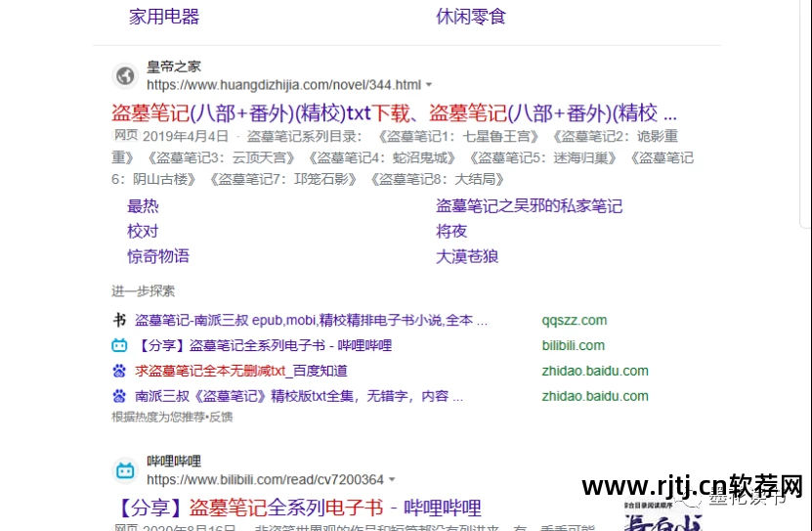
Task: Open 南派三叔《盗墓笔记》精校版txt全集 link
Action: 299,396
